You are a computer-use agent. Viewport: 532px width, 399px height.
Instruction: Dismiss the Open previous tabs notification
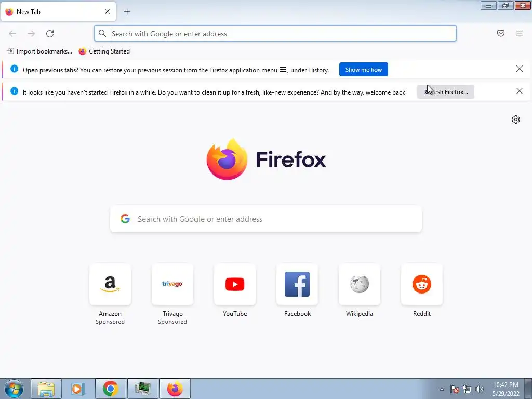[x=520, y=69]
